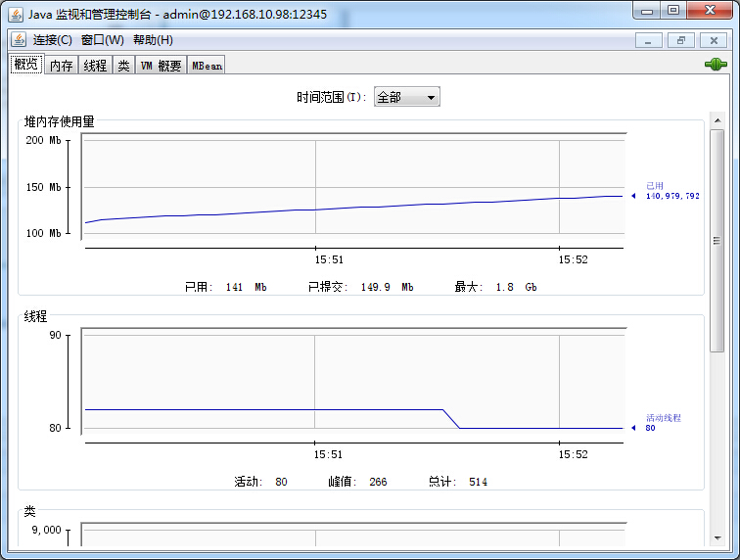740x560 pixels.
Task: Click the 200 Mb axis label
Action: point(43,140)
